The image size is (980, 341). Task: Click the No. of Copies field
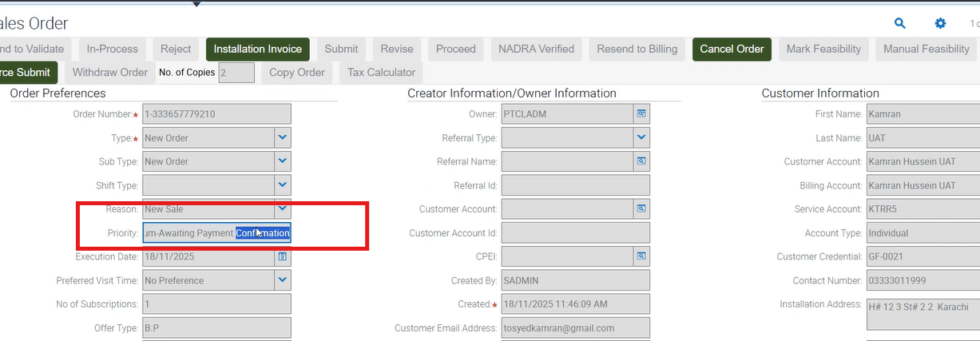point(236,73)
